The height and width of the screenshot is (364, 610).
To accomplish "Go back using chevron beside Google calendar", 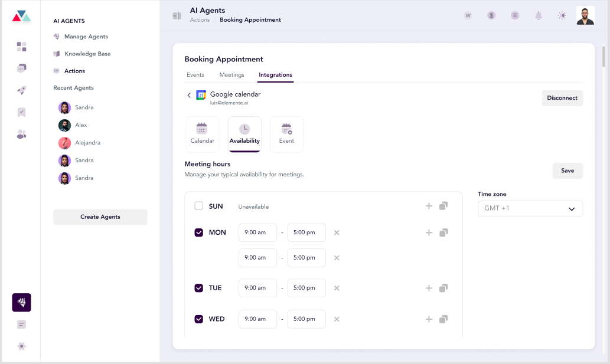I will point(189,95).
